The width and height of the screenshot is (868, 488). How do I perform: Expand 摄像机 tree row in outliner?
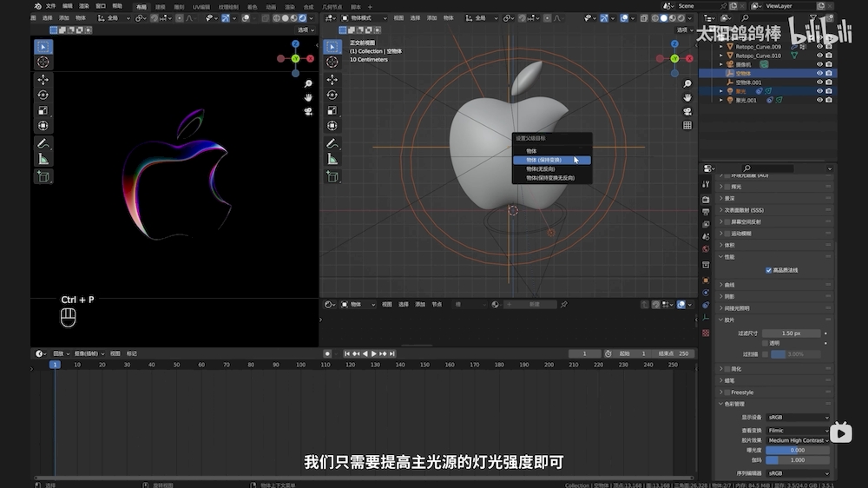720,64
